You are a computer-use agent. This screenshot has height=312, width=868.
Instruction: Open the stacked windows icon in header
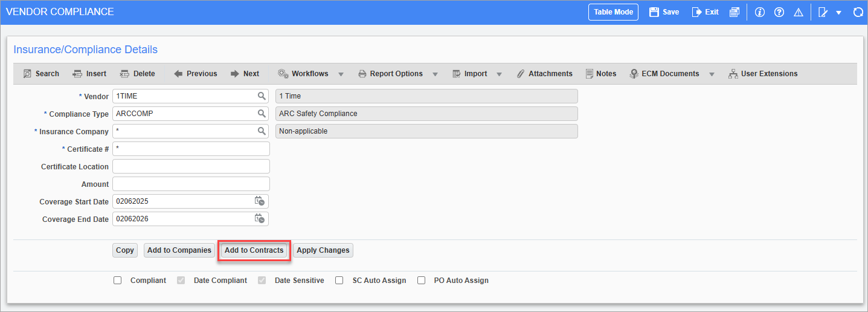734,12
